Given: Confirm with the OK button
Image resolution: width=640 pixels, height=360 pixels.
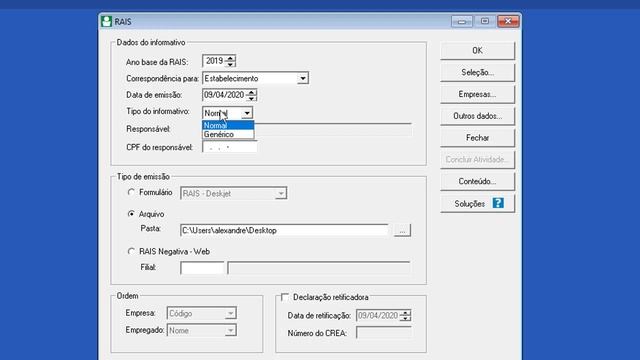Looking at the screenshot, I should coord(477,51).
